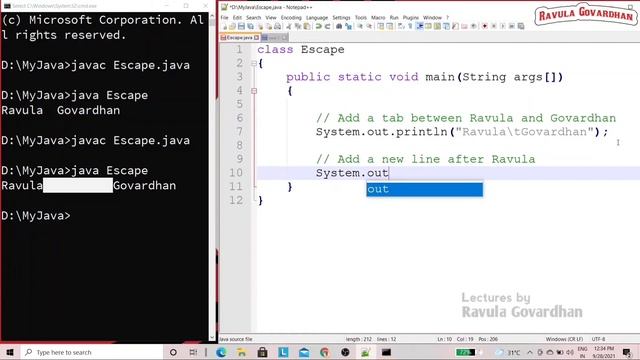Image resolution: width=640 pixels, height=360 pixels.
Task: Open the Chrome icon in the taskbar
Action: (324, 352)
